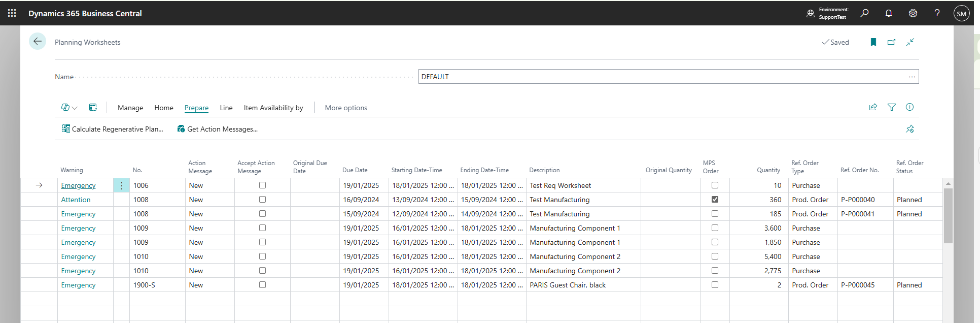Open page in a new window
Image resolution: width=980 pixels, height=323 pixels.
tap(891, 42)
